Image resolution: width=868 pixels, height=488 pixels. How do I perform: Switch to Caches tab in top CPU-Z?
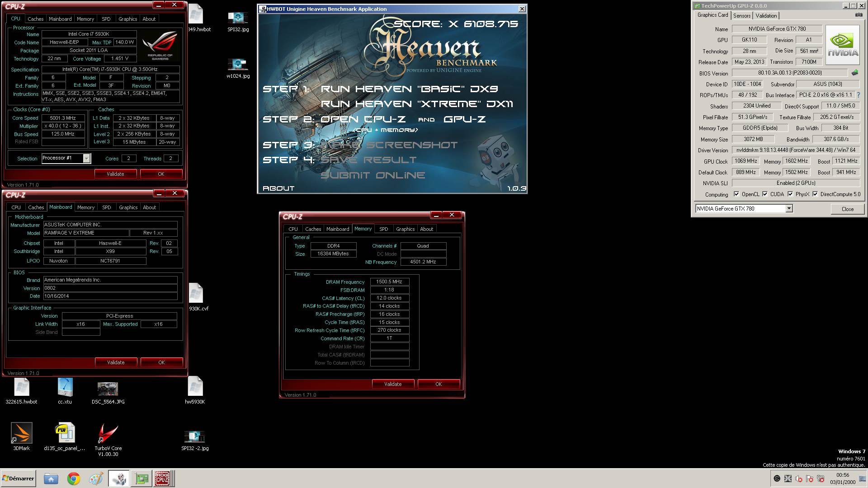click(36, 19)
